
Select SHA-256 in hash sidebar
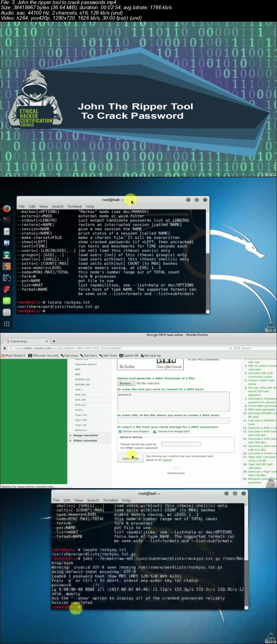click(80, 395)
